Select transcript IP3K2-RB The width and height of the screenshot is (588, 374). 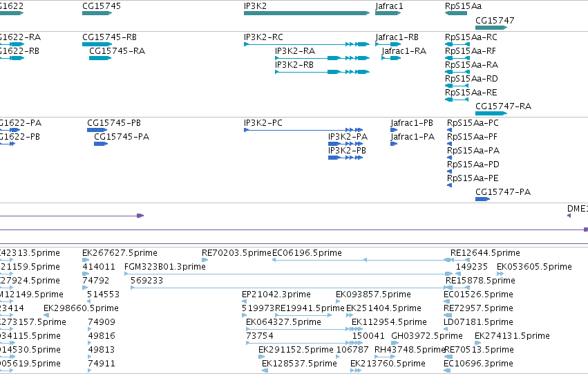(x=294, y=65)
